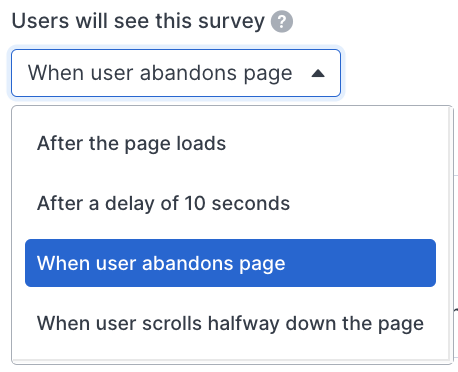Open the help question mark icon
This screenshot has height=372, width=458.
click(282, 22)
